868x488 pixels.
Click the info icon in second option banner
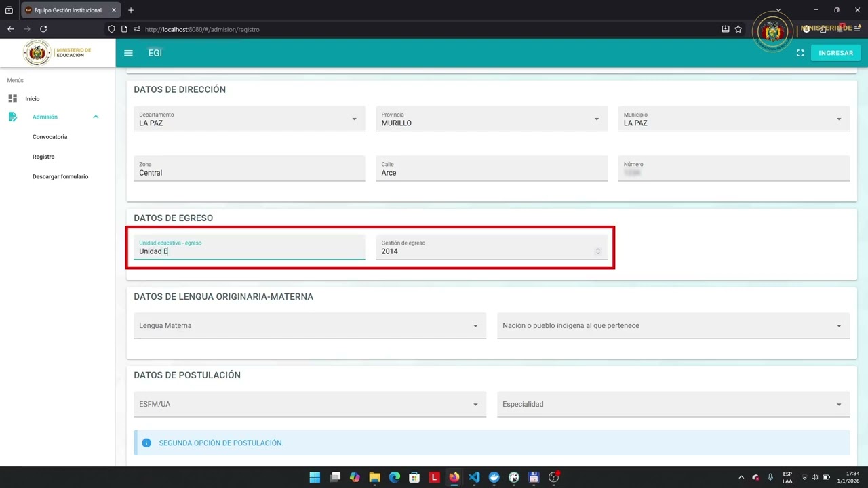(146, 443)
